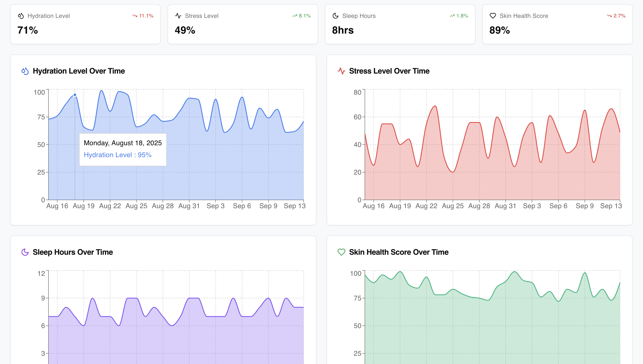Click the moon icon in Sleep Hours card
The height and width of the screenshot is (364, 643).
pos(335,16)
